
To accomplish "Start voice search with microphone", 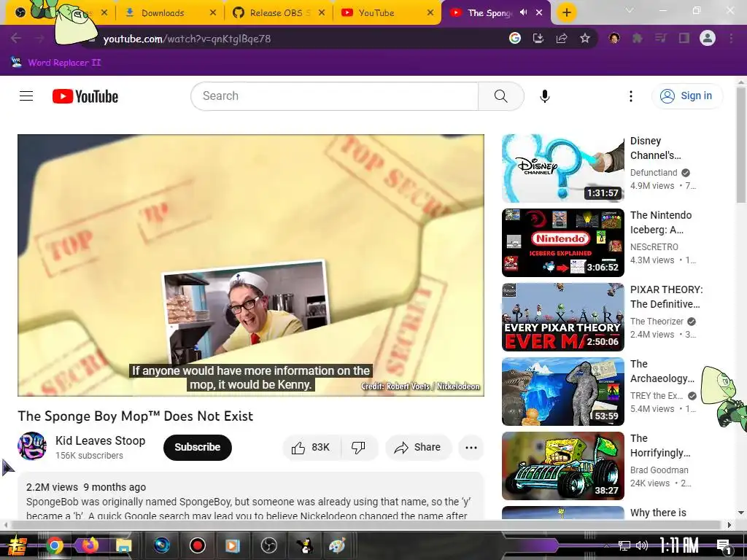I will point(544,96).
